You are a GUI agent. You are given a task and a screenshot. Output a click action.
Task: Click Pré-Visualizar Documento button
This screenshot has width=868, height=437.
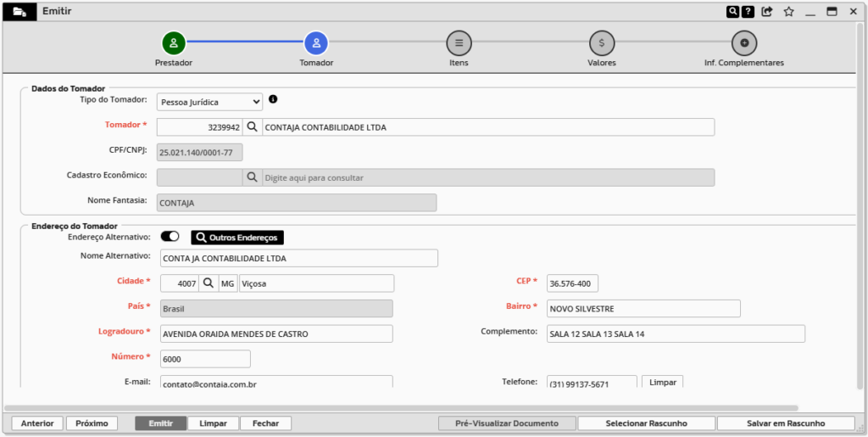[x=507, y=423]
